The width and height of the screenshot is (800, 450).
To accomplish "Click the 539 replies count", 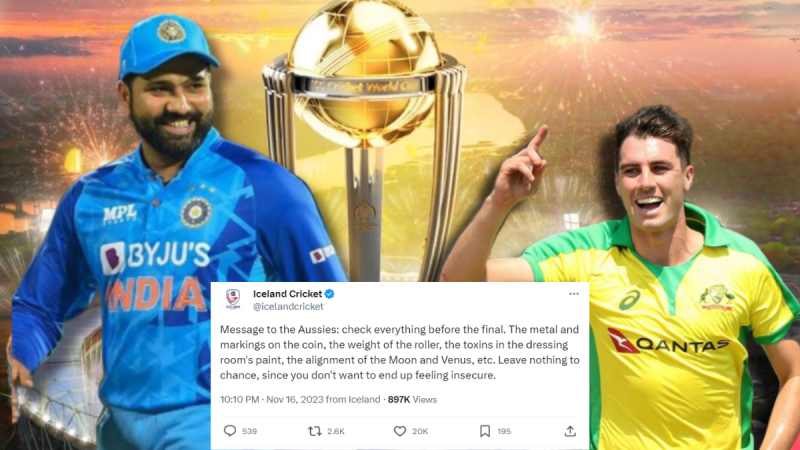I will (249, 431).
